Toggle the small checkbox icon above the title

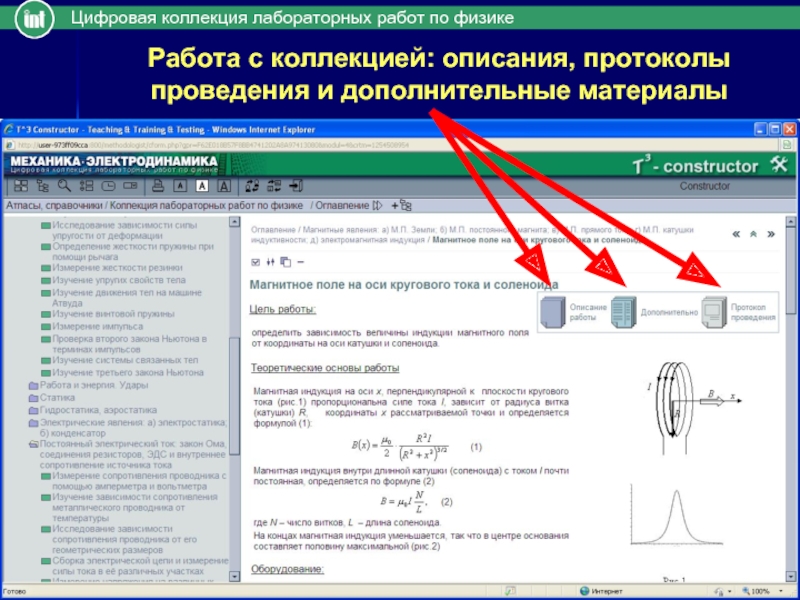[256, 262]
